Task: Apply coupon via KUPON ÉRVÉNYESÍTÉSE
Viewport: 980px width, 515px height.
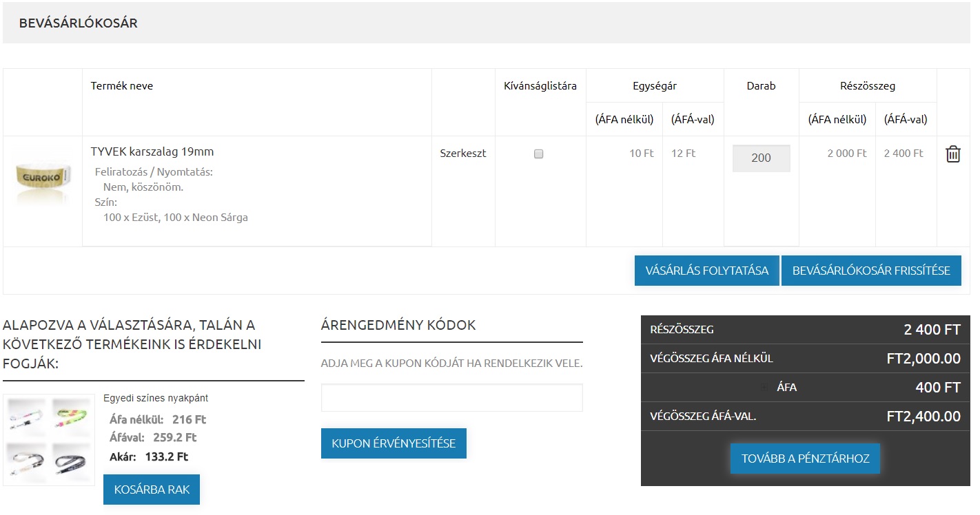Action: pyautogui.click(x=394, y=443)
